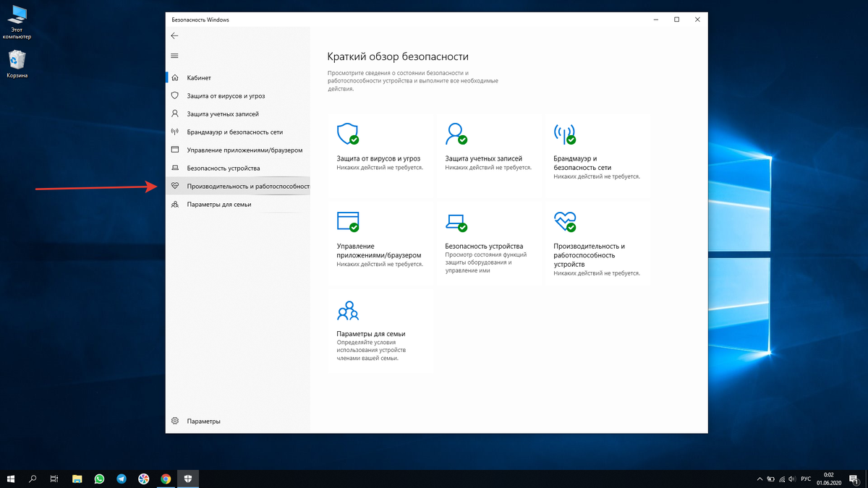
Task: Click the person icon on the Защита учетных записей tile
Action: [x=456, y=133]
